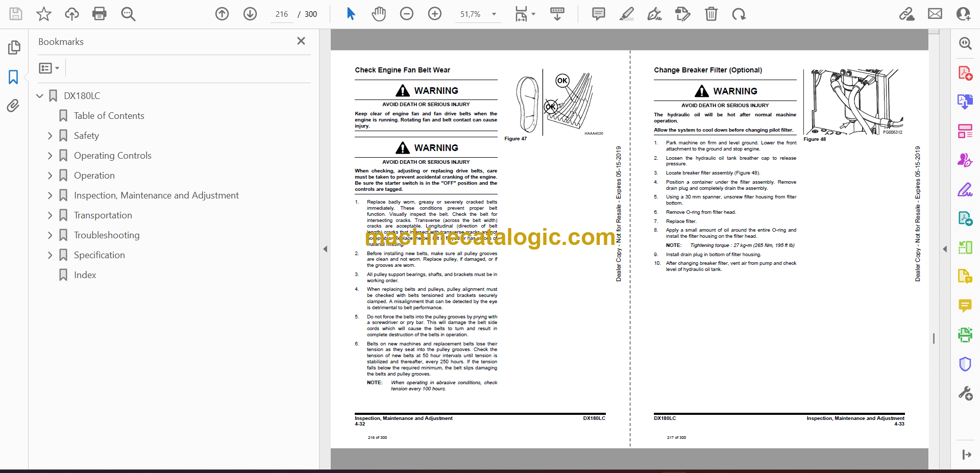Go to previous page
Image resolution: width=980 pixels, height=473 pixels.
tap(222, 14)
